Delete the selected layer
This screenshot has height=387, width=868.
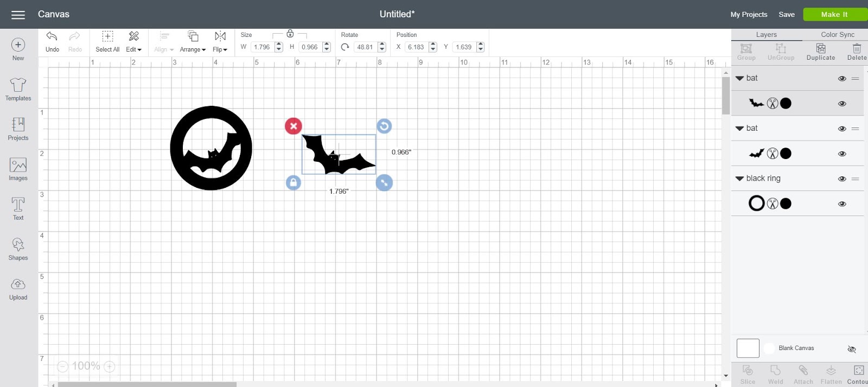(x=857, y=52)
